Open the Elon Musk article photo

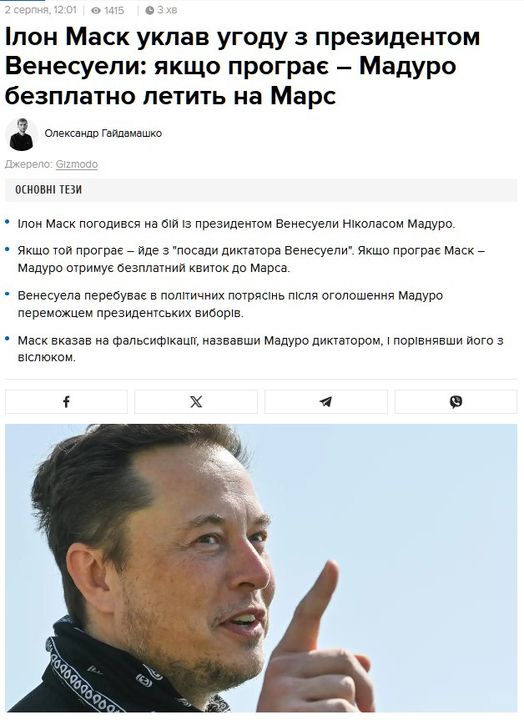click(x=261, y=568)
